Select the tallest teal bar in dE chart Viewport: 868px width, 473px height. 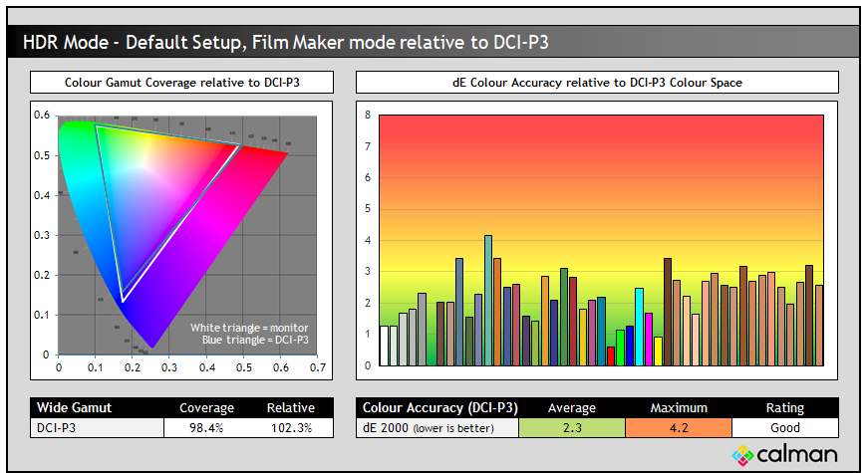[x=487, y=299]
